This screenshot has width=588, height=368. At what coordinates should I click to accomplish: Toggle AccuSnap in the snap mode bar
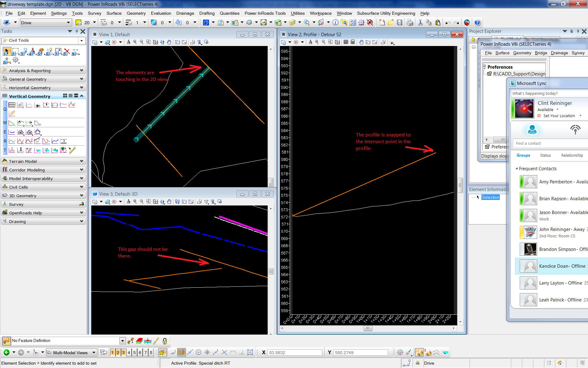[x=162, y=353]
